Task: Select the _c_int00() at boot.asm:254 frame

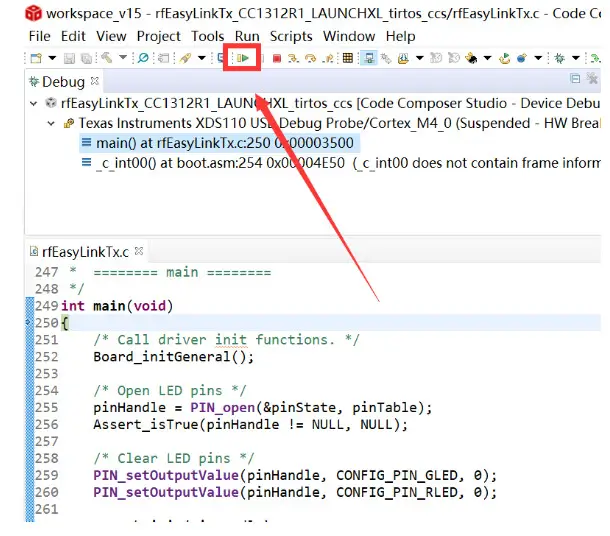Action: 340,163
